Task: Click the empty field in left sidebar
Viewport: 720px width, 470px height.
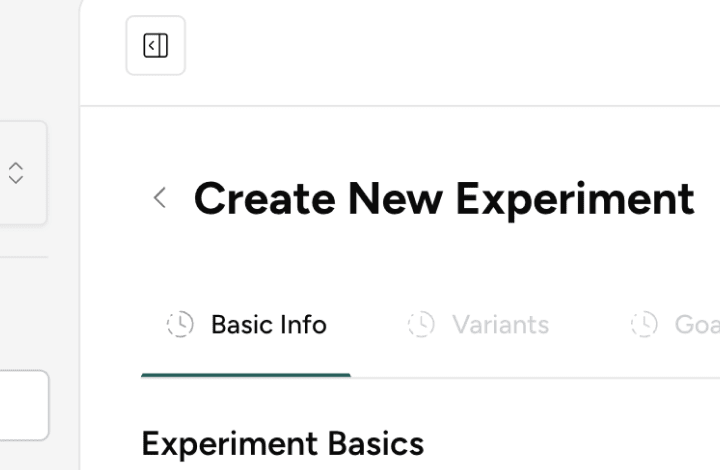Action: 22,405
